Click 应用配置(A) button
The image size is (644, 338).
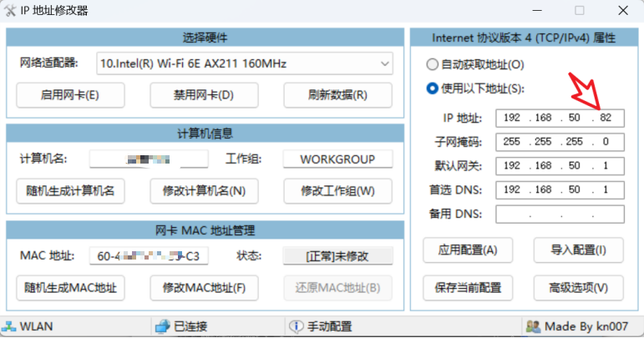[x=468, y=250]
